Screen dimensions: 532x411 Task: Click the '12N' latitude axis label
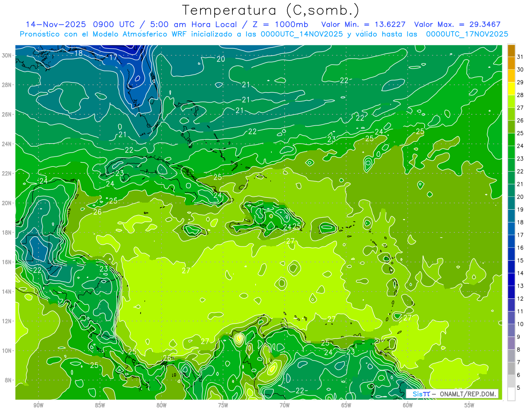click(x=7, y=321)
